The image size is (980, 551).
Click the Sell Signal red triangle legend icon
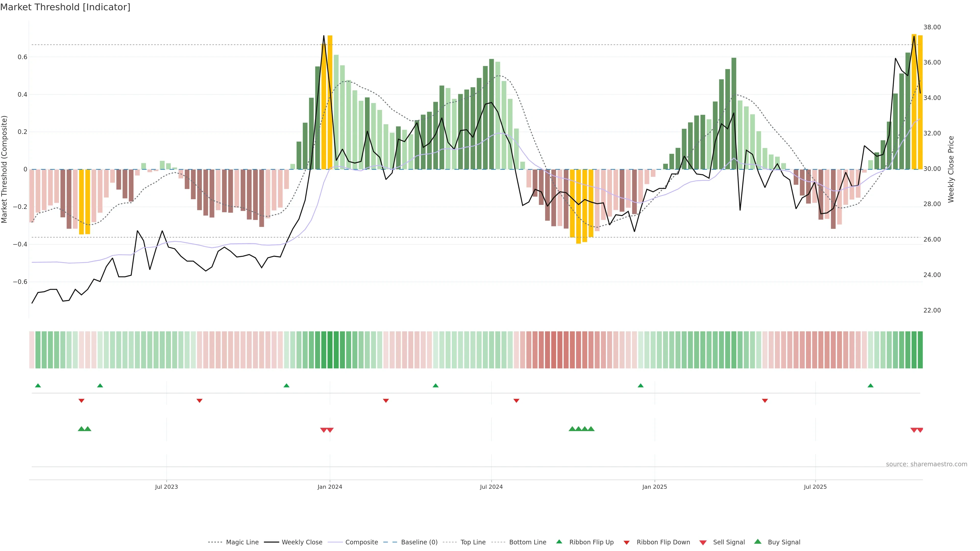pyautogui.click(x=703, y=543)
